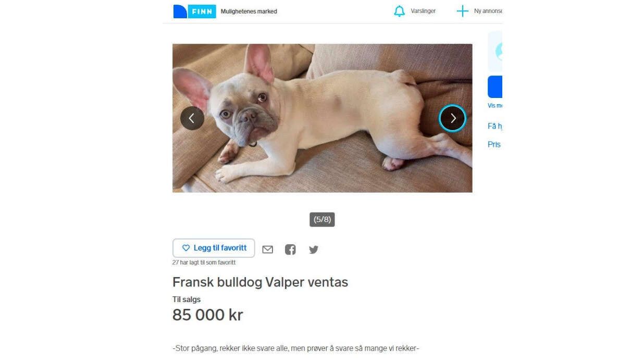Click the Mulighetenes marked tagline
Image resolution: width=644 pixels, height=362 pixels.
coord(249,11)
